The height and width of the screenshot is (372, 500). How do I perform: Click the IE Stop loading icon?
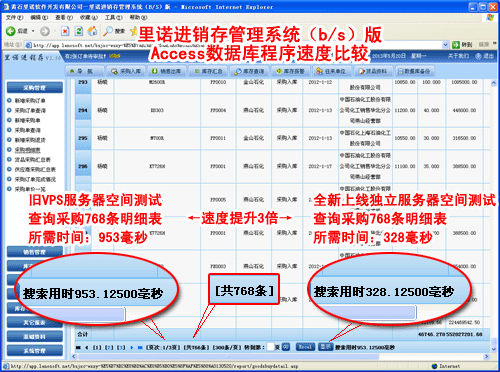click(65, 31)
